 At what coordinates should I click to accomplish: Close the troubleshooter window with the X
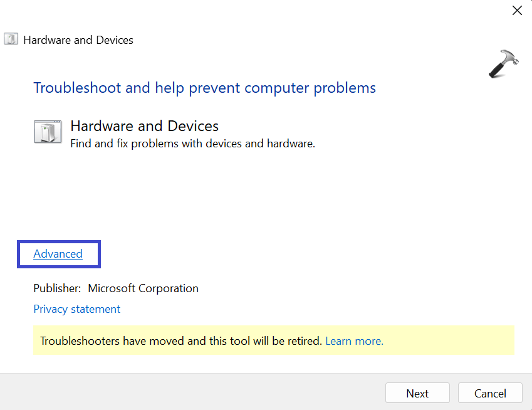click(517, 10)
